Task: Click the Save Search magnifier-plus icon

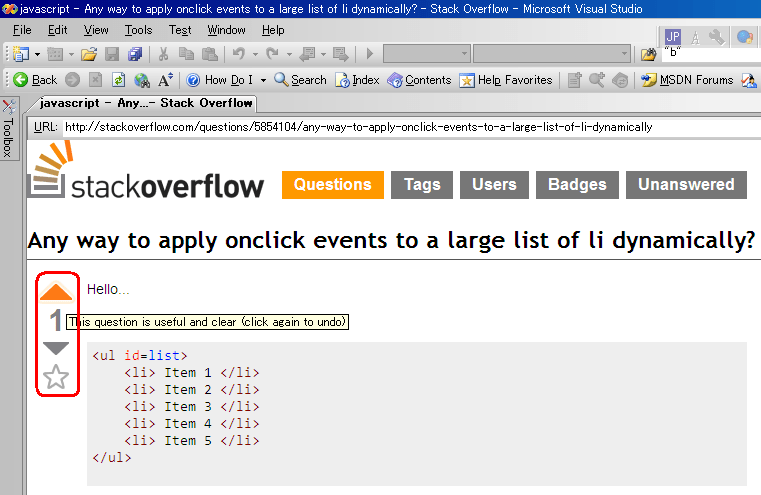Action: 597,80
